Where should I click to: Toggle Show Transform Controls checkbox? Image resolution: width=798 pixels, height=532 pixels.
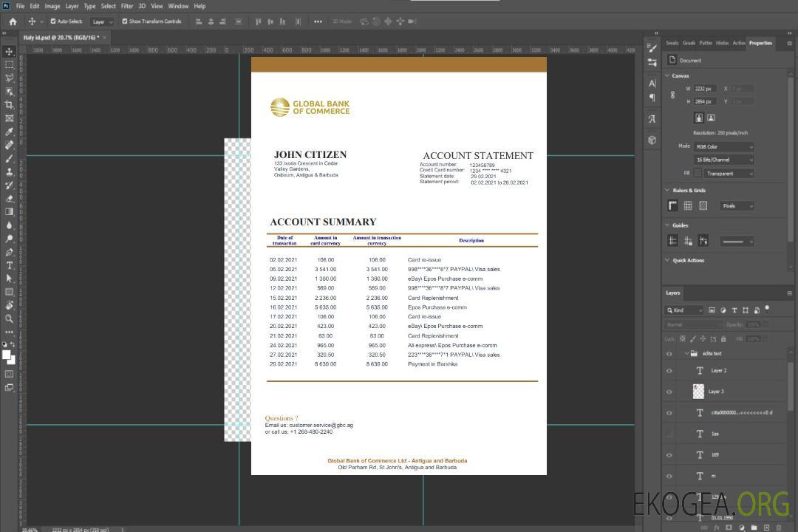[125, 21]
